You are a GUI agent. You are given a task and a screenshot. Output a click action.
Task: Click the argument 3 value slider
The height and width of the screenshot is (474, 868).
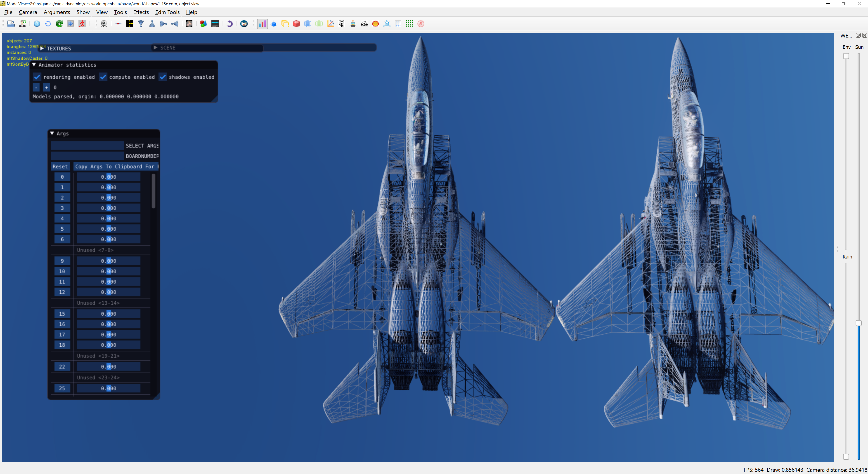(109, 208)
